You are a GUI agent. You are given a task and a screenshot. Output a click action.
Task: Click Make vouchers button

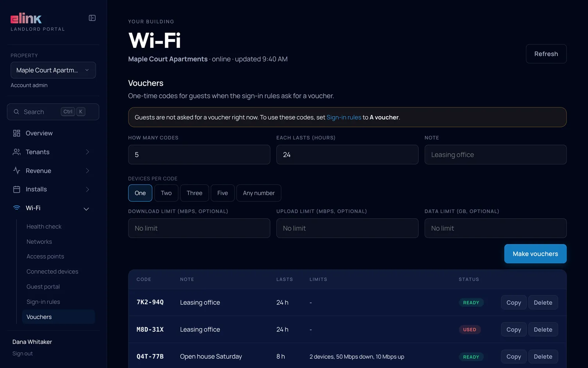coord(535,254)
